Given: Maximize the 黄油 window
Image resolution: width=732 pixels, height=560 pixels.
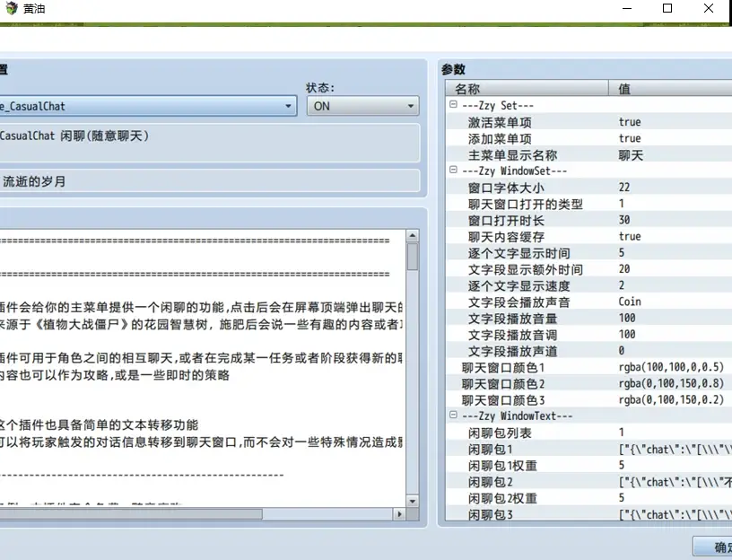Looking at the screenshot, I should tap(667, 8).
